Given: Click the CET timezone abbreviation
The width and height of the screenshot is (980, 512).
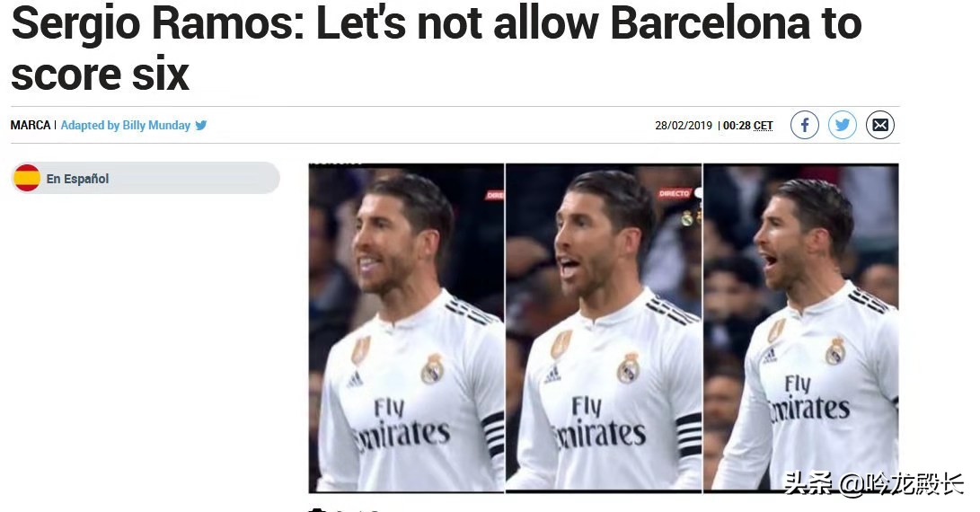Looking at the screenshot, I should (x=764, y=126).
